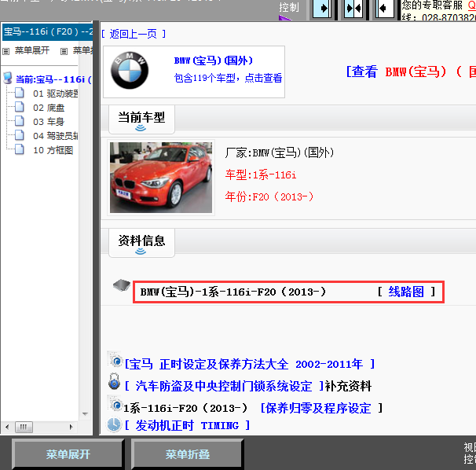Screen dimensions: 476x470
Task: Click text 车型:1系-116i
Action: coord(261,175)
